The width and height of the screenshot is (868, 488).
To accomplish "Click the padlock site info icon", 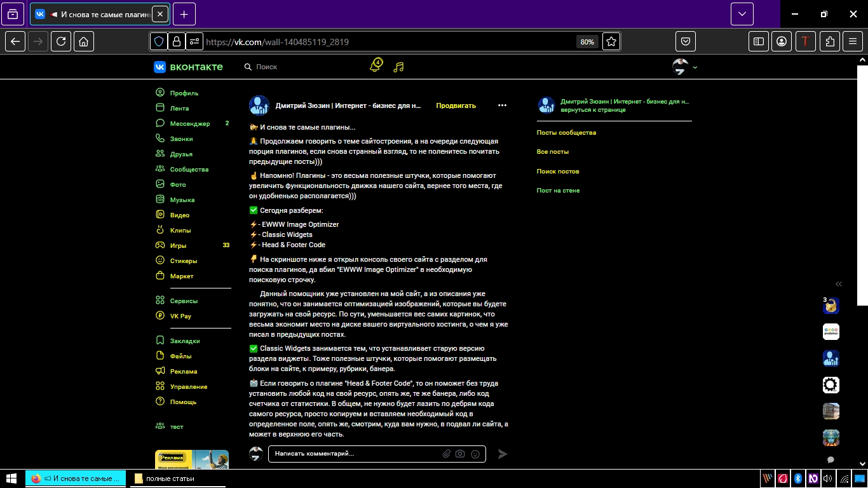I will pyautogui.click(x=177, y=41).
